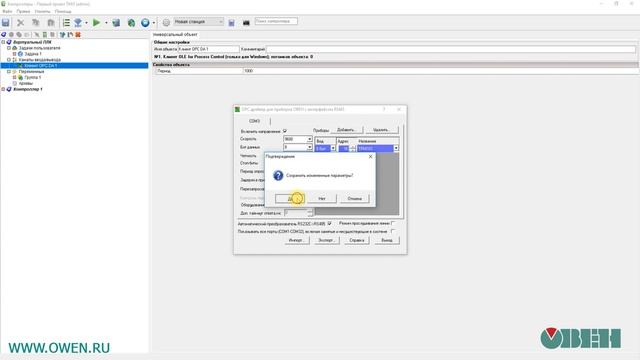Screen dimensions: 640x360
Task: Select the 'Каналы ввода/вывода' tree item
Action: (x=39, y=60)
